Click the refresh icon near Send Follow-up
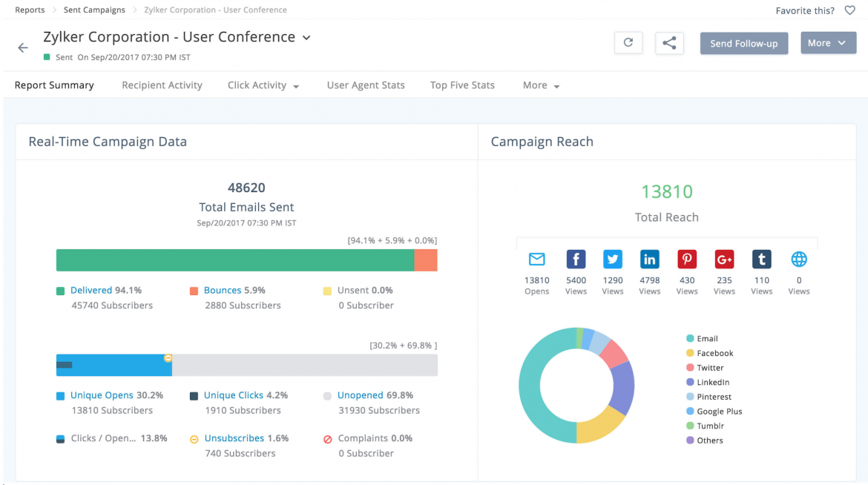 coord(628,42)
